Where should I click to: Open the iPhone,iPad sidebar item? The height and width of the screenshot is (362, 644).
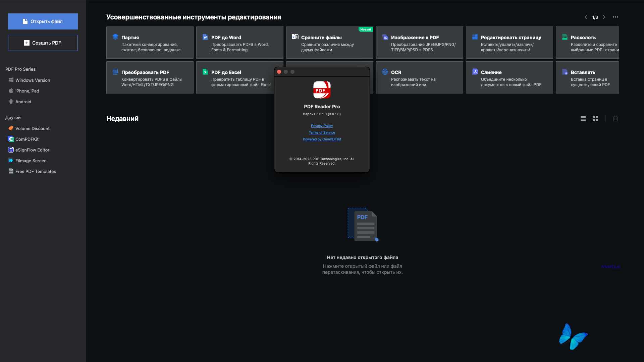click(x=27, y=91)
